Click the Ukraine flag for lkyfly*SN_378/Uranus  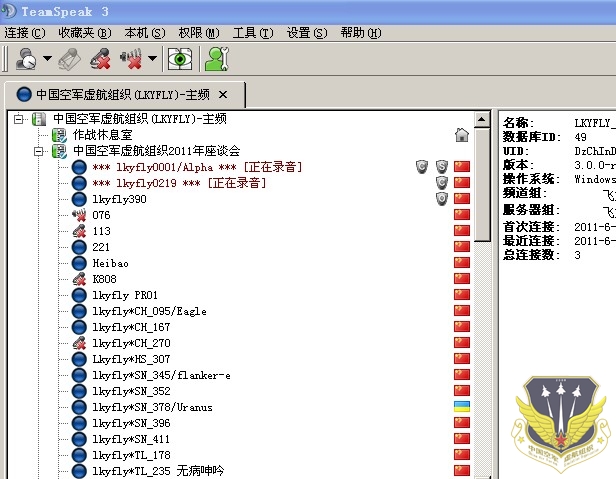(462, 407)
